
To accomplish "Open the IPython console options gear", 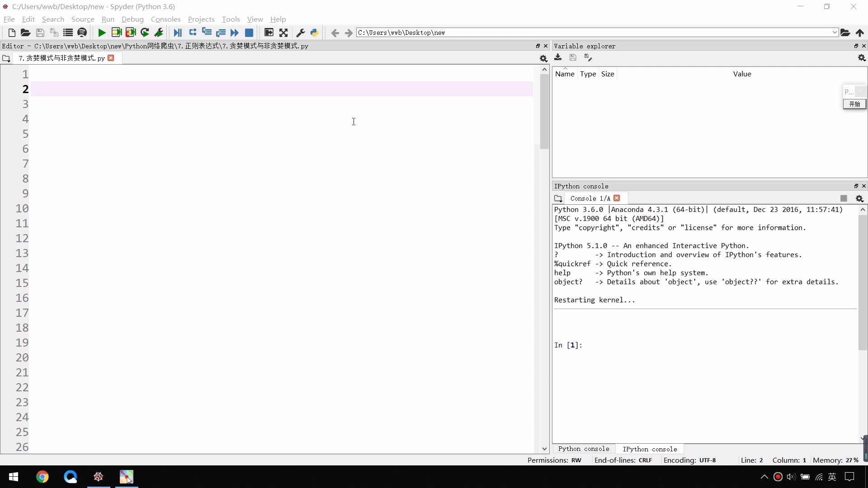I will pos(859,198).
